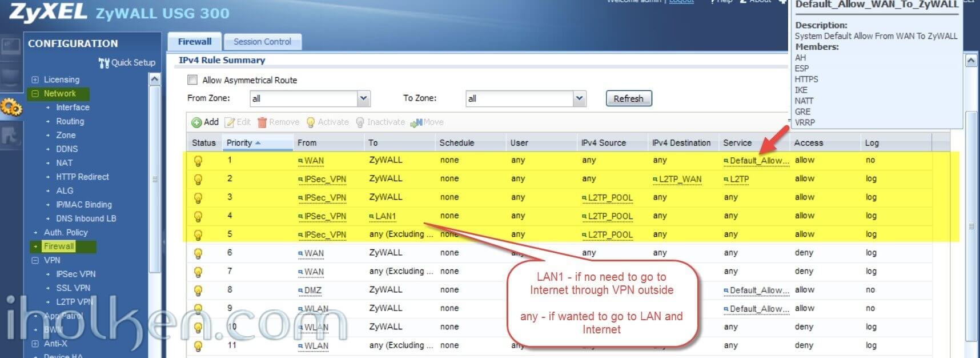This screenshot has height=358, width=980.
Task: Click the Add rule plus icon
Action: pos(196,122)
